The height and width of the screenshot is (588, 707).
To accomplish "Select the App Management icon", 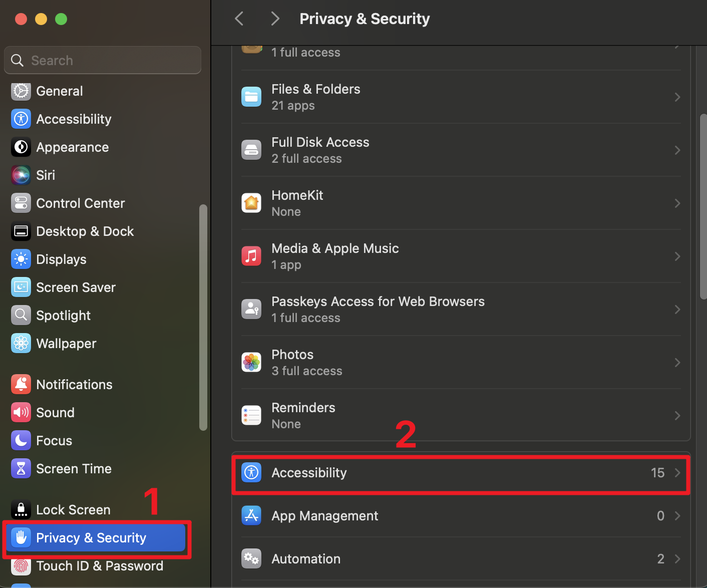I will pyautogui.click(x=251, y=516).
